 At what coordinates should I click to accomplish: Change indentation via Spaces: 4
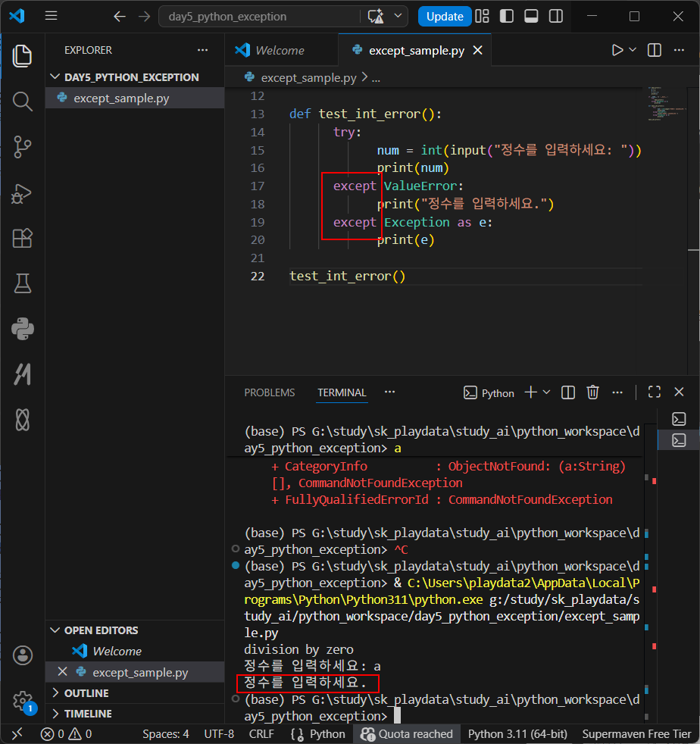coord(166,734)
